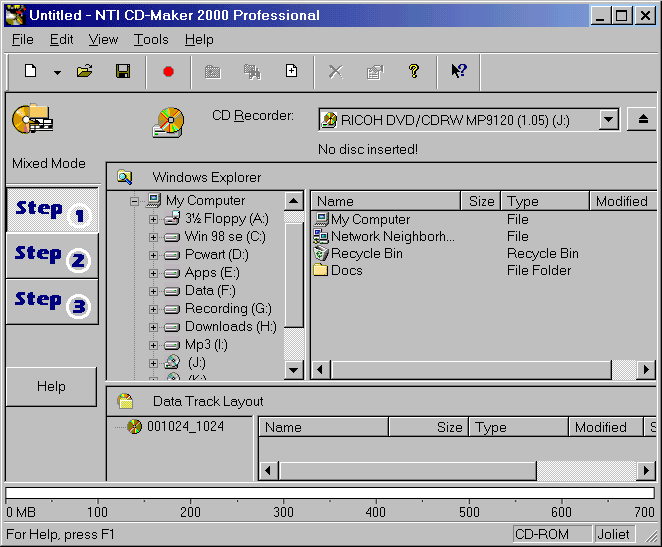Click the Delete X toolbar icon
The height and width of the screenshot is (547, 662).
pos(336,72)
